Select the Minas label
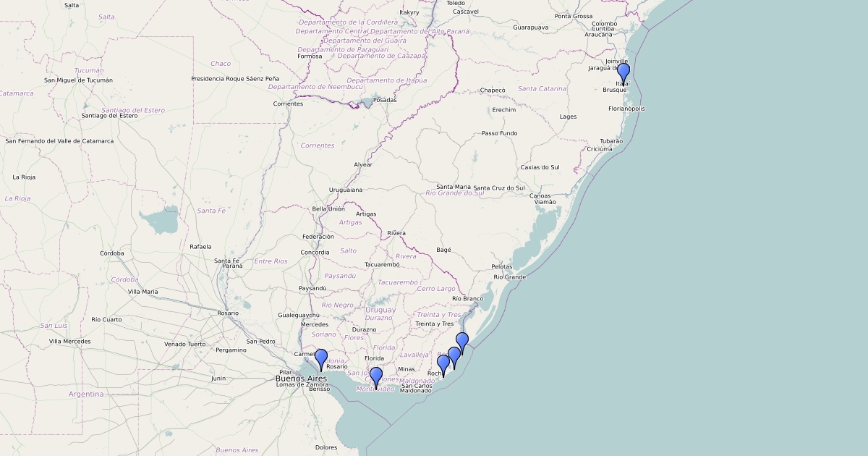The width and height of the screenshot is (868, 456). coord(407,369)
